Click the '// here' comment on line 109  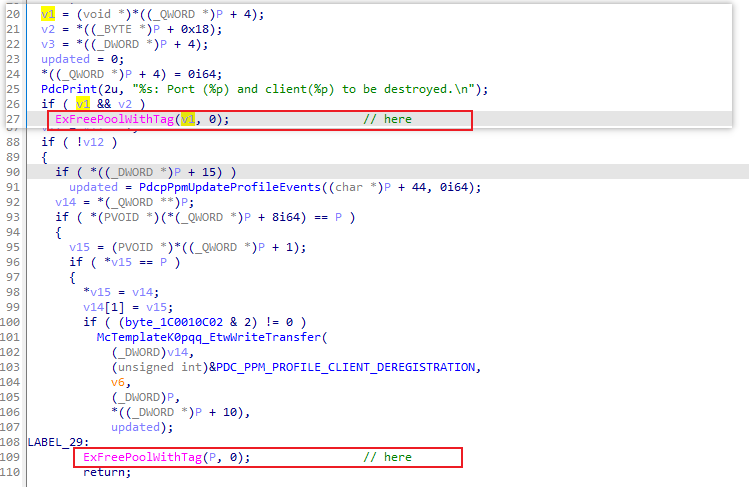pyautogui.click(x=387, y=457)
